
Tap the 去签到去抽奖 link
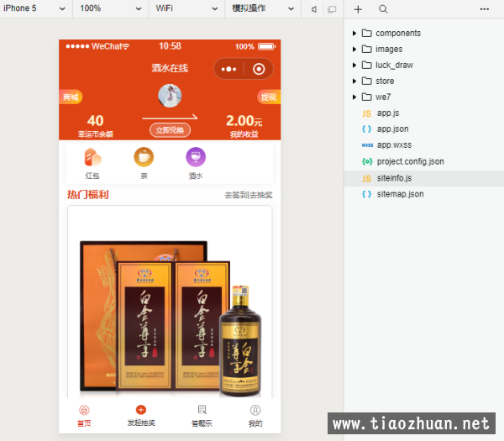[x=249, y=195]
